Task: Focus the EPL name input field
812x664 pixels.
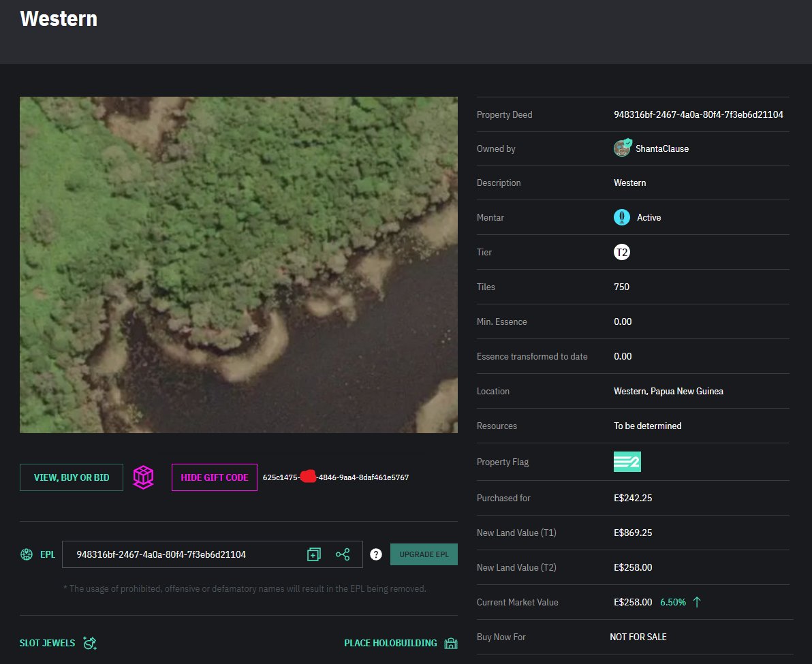Action: pos(213,554)
